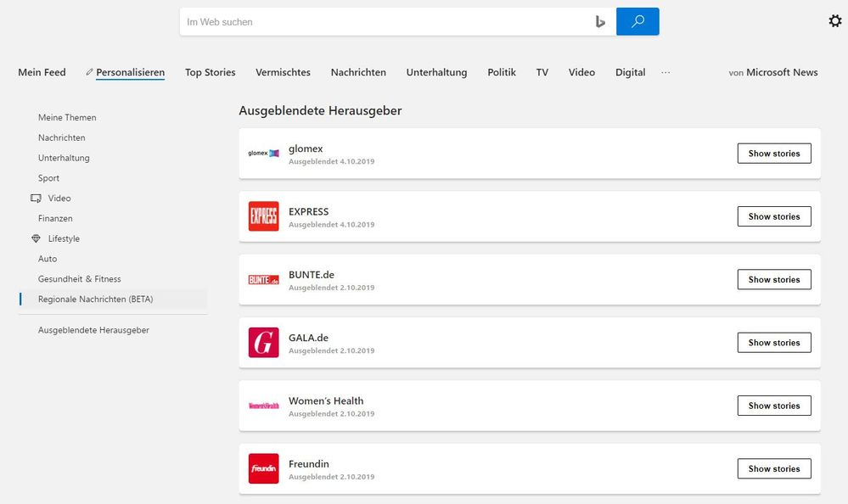Image resolution: width=848 pixels, height=504 pixels.
Task: Show stories from EXPRESS
Action: (774, 216)
